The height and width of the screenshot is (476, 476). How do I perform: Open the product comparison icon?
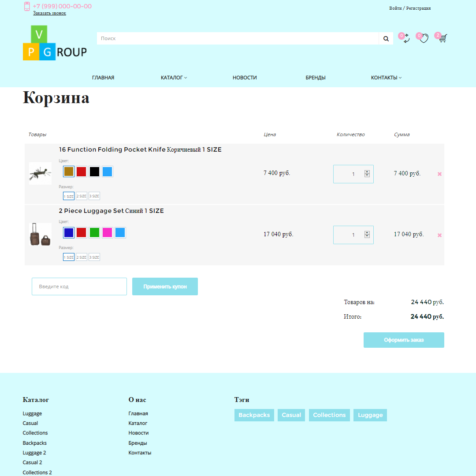(x=405, y=39)
